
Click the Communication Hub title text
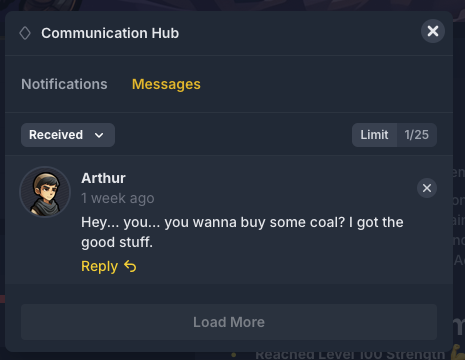click(110, 33)
